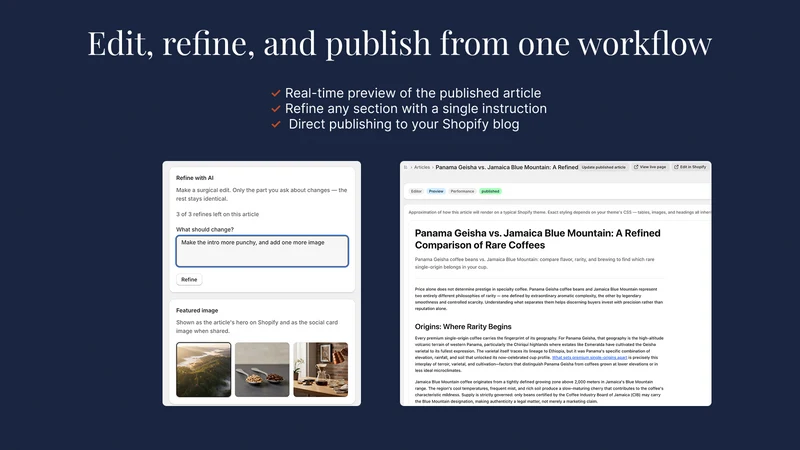Select coffee spoons featured image thumbnail
The image size is (800, 450).
click(x=262, y=369)
